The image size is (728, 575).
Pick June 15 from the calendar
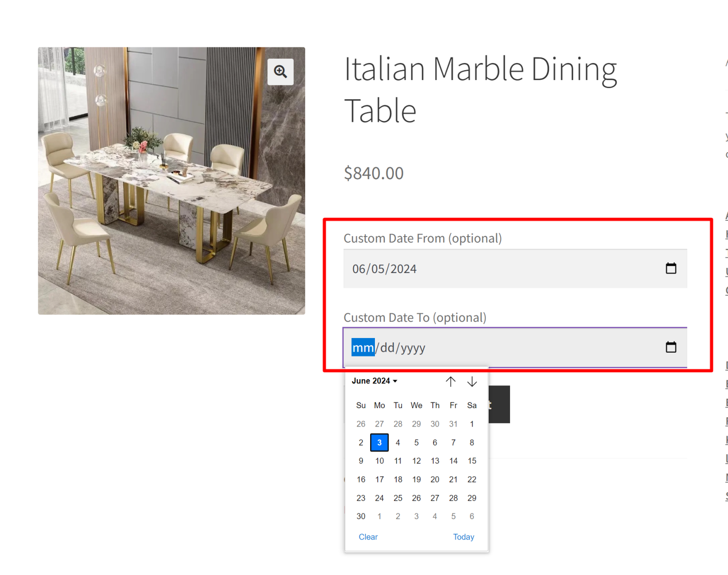coord(472,461)
